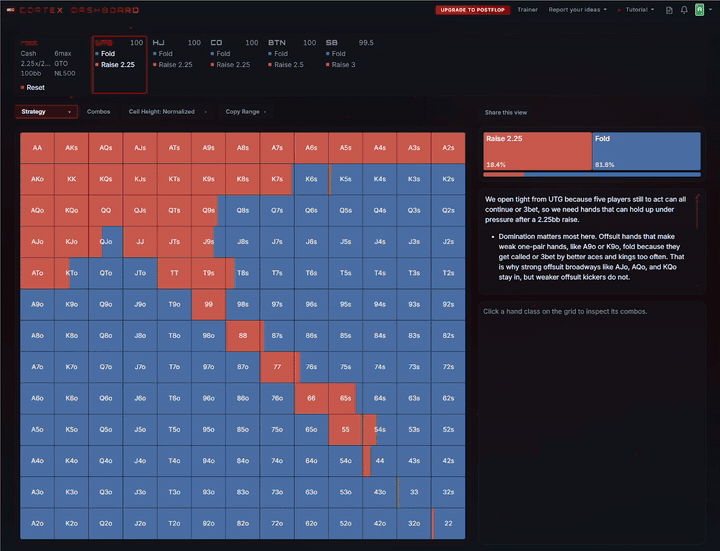720x551 pixels.
Task: Open the Strategy view dropdown
Action: coord(46,112)
